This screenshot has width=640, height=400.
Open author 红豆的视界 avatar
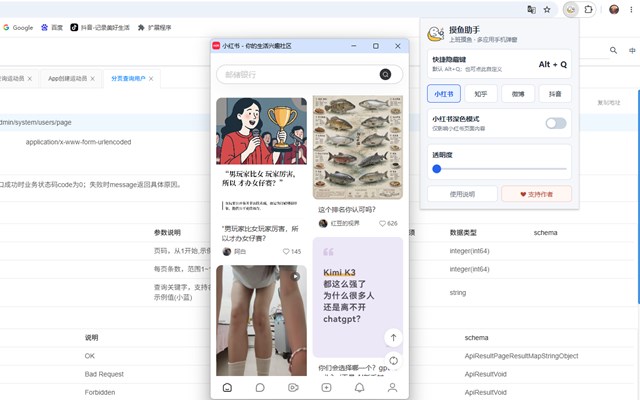tap(323, 223)
